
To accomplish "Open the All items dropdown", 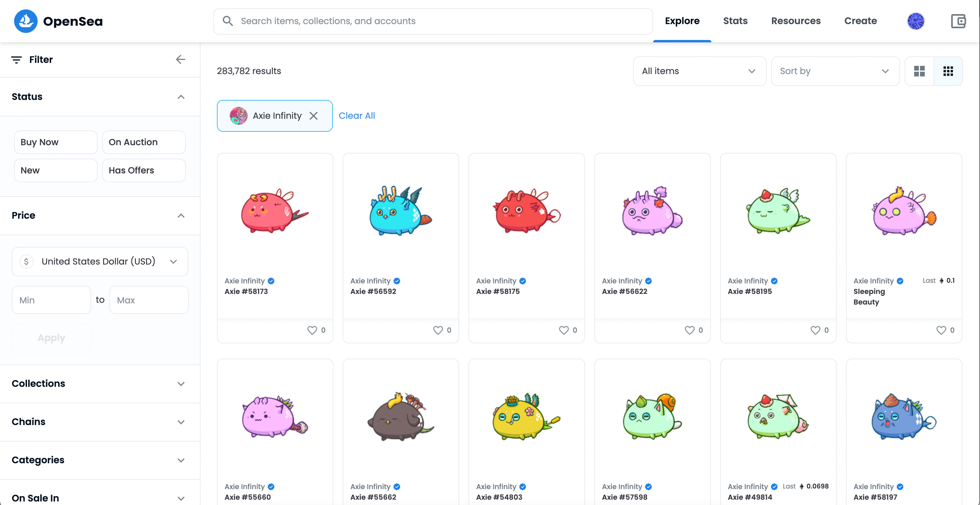I will click(699, 71).
